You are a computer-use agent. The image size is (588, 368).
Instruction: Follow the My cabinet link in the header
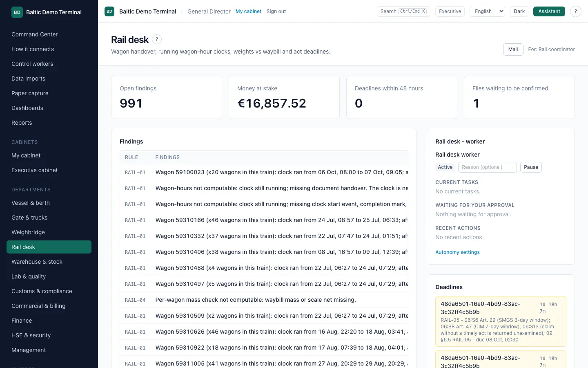click(248, 11)
